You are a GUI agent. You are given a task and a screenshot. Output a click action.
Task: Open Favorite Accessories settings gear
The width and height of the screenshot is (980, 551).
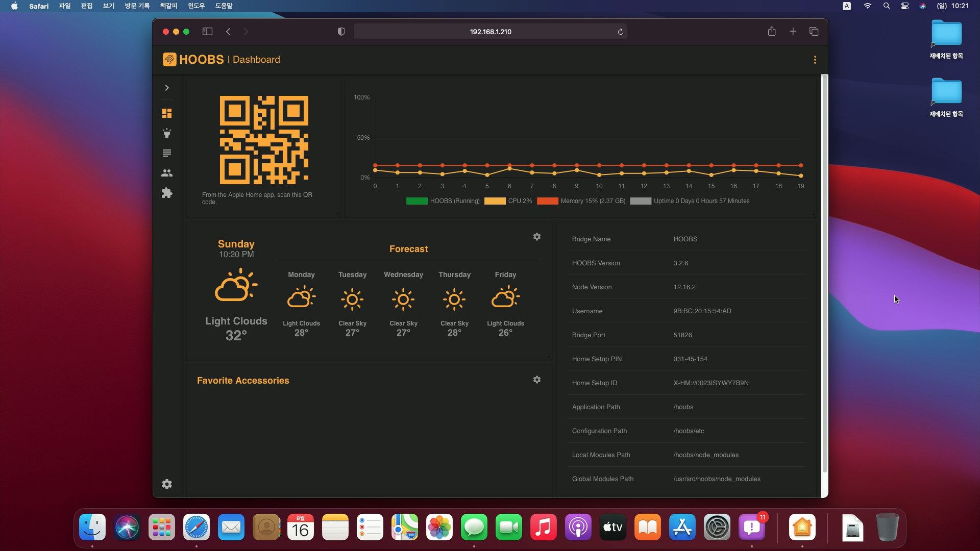click(537, 380)
